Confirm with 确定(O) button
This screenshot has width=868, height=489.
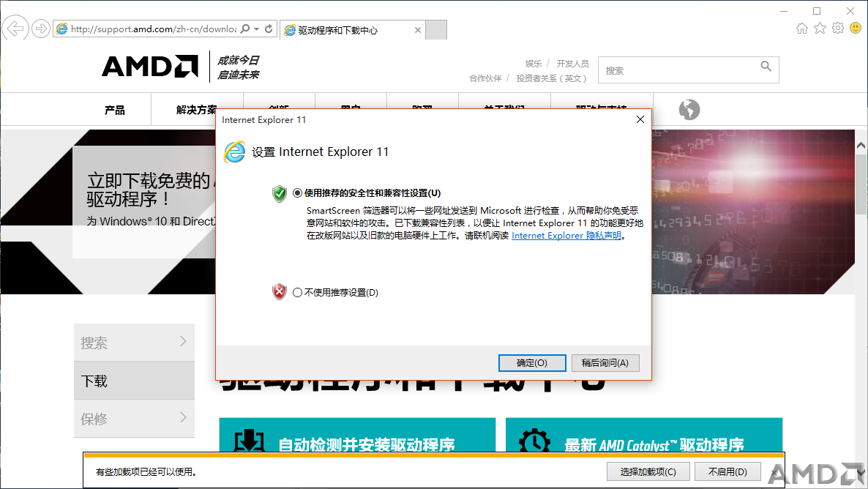532,363
